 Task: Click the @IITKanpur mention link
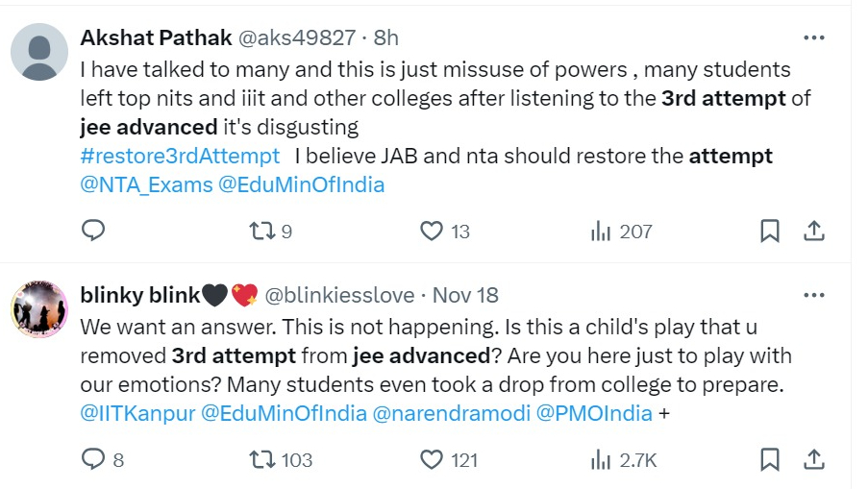coord(136,414)
